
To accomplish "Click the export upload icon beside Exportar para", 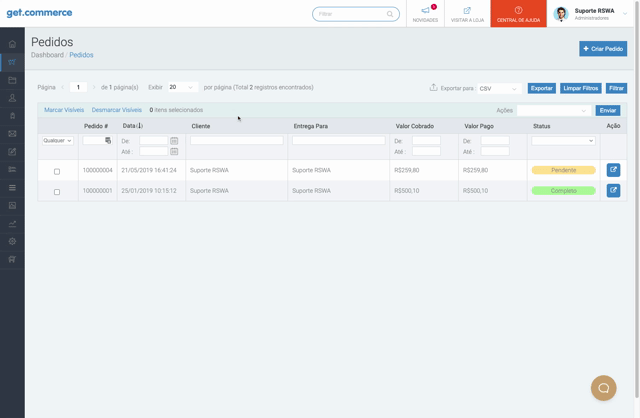I will click(433, 87).
